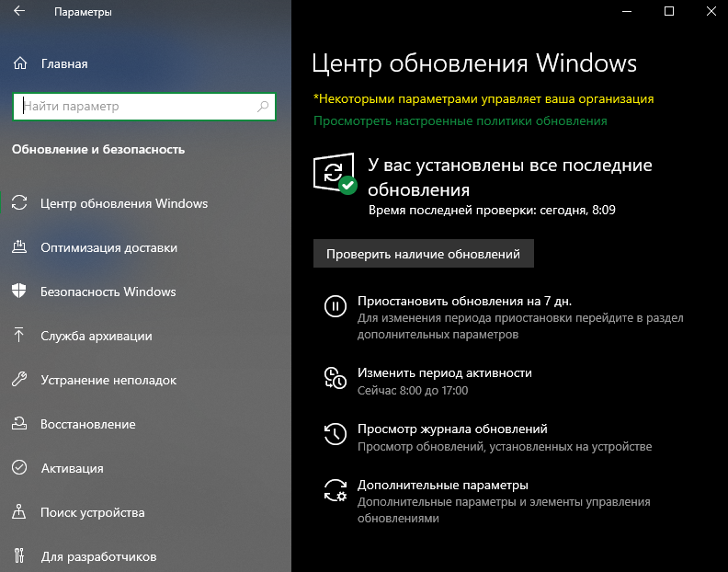Open Дополнительные параметры
Screen dimensions: 728x572
click(442, 485)
